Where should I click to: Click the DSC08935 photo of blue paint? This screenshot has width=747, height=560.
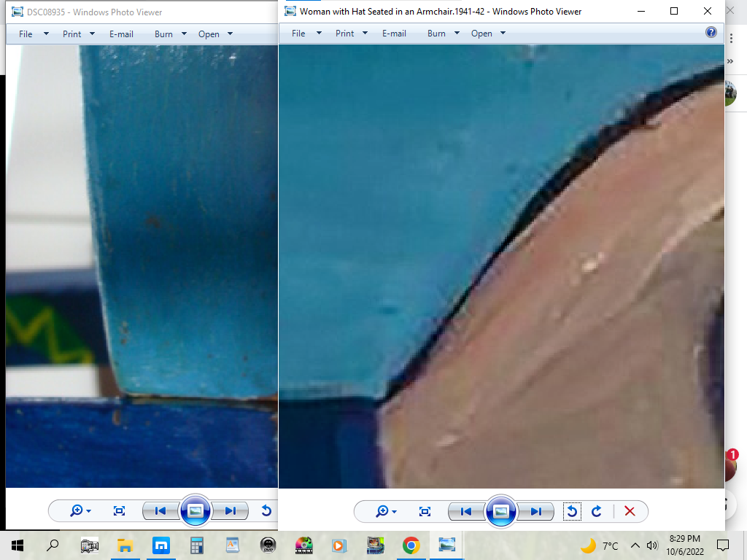pos(142,266)
